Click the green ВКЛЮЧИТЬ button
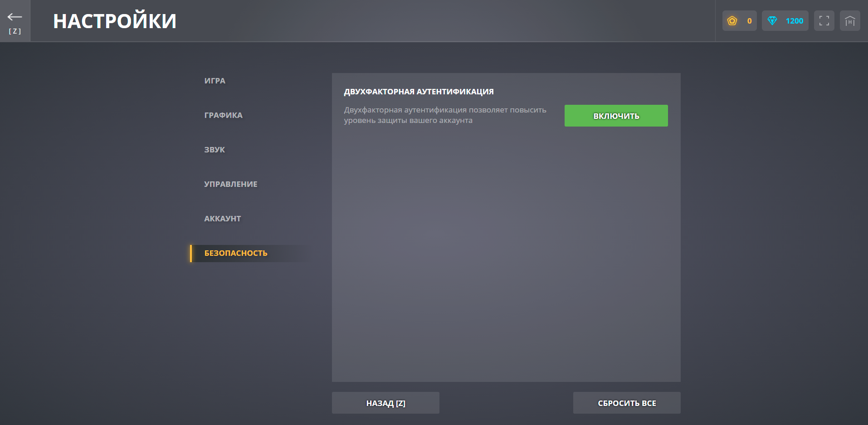868x425 pixels. (x=616, y=116)
